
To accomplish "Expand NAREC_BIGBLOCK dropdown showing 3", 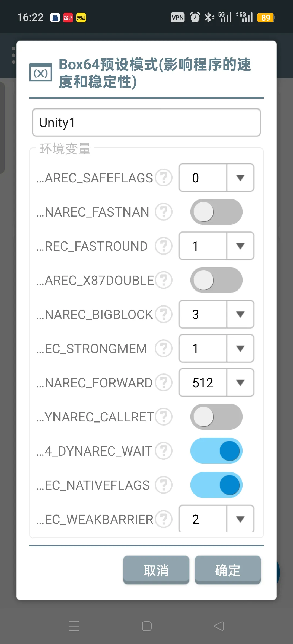I will [x=216, y=314].
